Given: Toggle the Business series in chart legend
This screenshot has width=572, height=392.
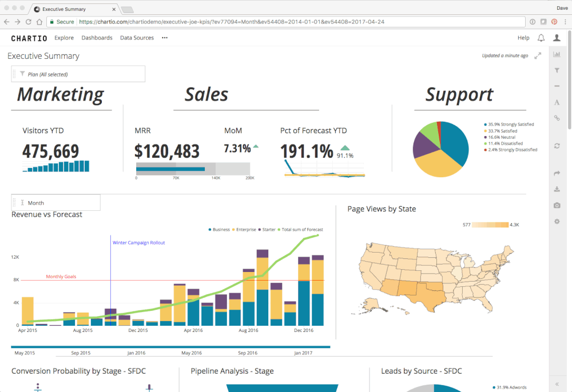Looking at the screenshot, I should click(x=220, y=229).
